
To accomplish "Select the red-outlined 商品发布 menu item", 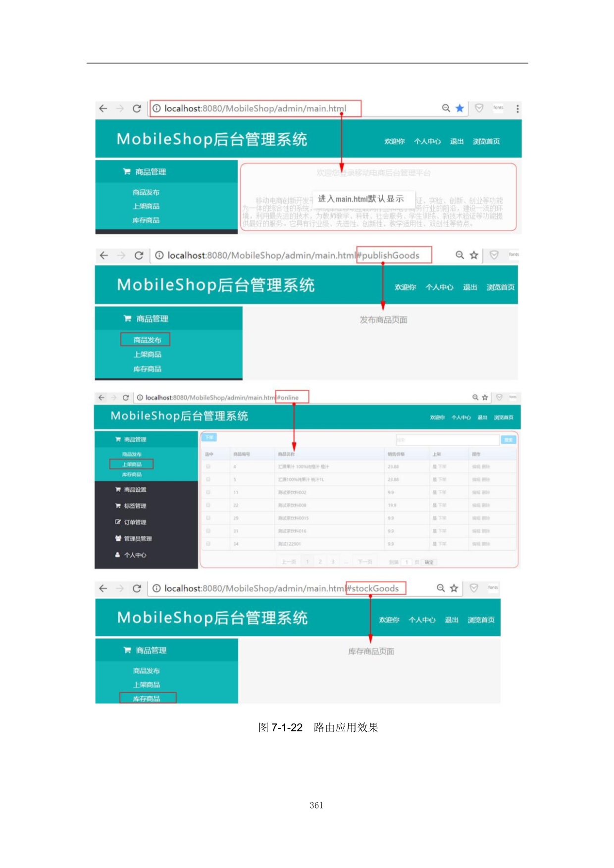I will [146, 340].
